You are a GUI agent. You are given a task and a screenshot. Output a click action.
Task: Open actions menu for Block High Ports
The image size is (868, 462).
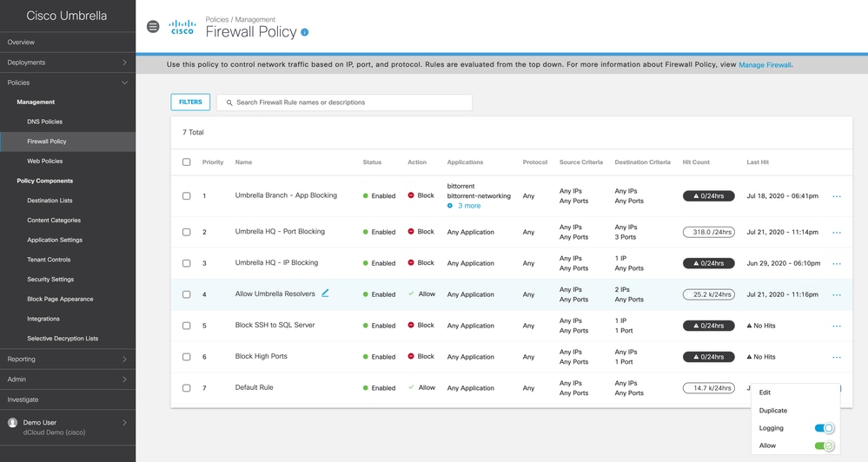pyautogui.click(x=837, y=357)
